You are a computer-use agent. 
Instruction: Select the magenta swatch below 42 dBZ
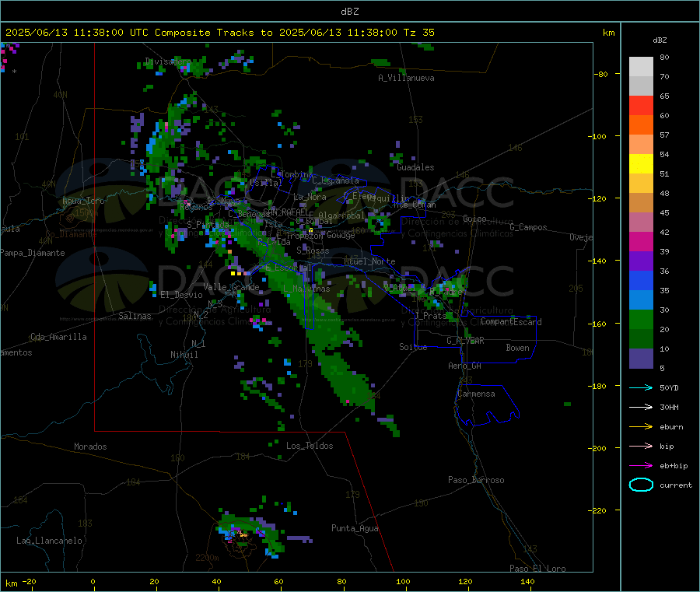(641, 241)
